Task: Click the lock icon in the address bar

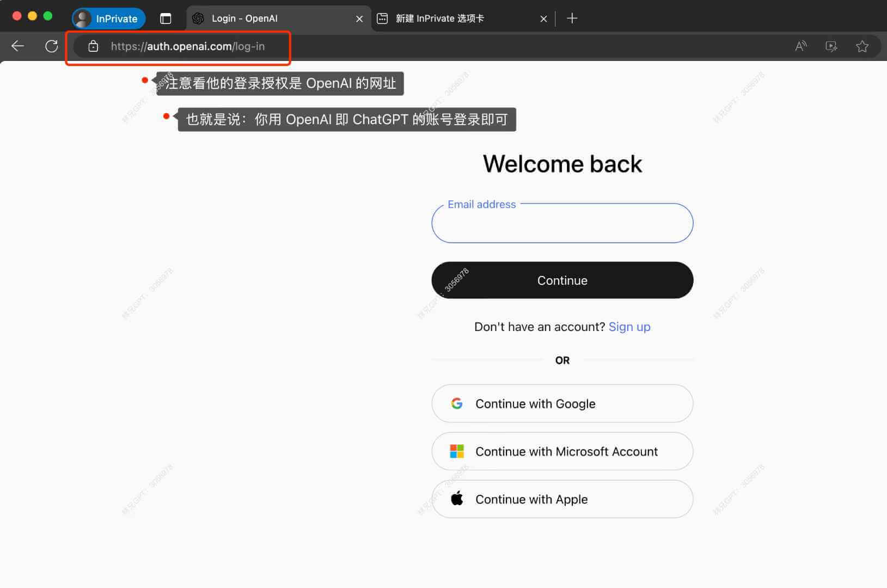Action: (93, 46)
